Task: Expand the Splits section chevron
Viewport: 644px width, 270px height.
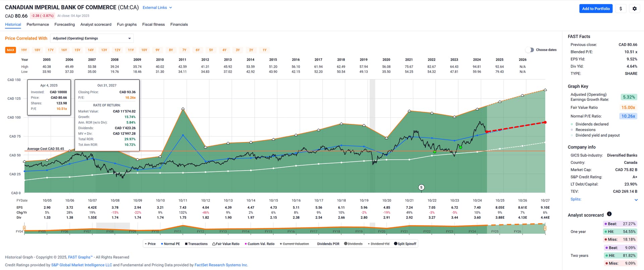Action: (x=636, y=200)
